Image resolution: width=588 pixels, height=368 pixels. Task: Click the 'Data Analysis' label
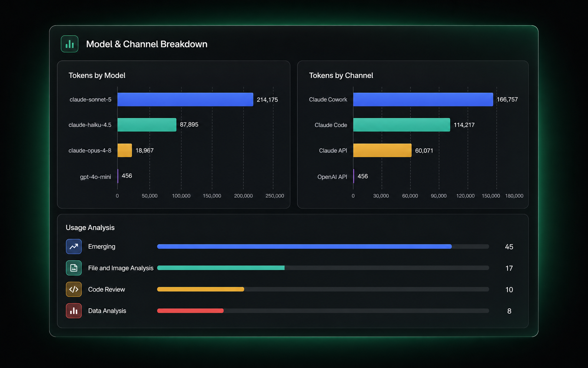coord(107,311)
